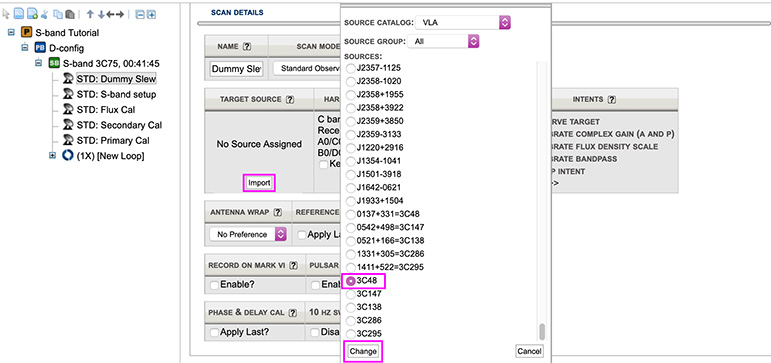Screen dimensions: 771x363
Task: Click the new blank page toolbar icon
Action: (x=18, y=14)
